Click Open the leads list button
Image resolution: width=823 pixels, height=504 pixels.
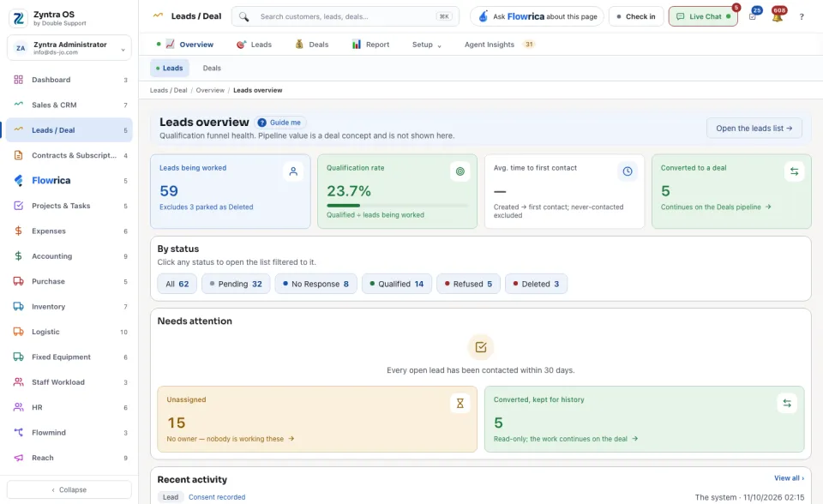pyautogui.click(x=754, y=128)
